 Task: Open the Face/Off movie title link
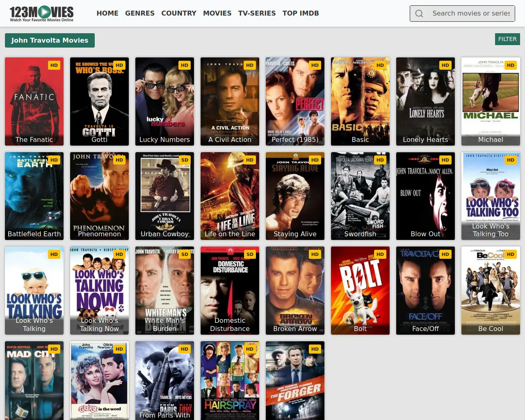pos(425,329)
